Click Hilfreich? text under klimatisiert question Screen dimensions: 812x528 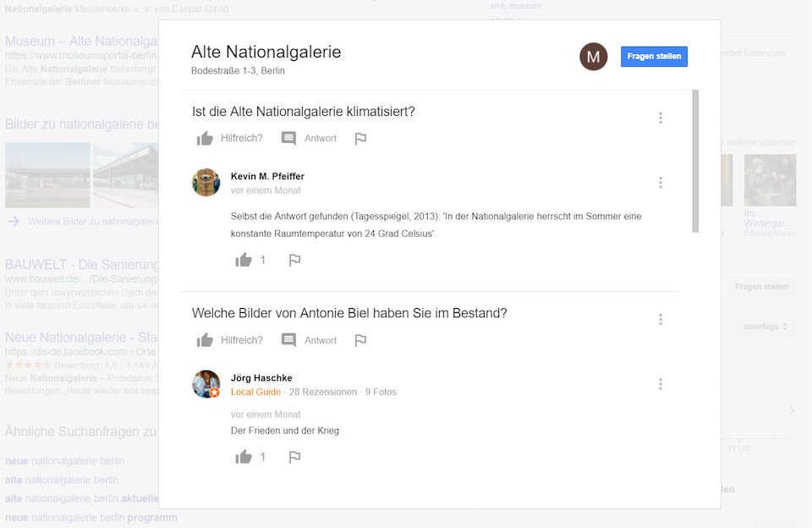[242, 139]
